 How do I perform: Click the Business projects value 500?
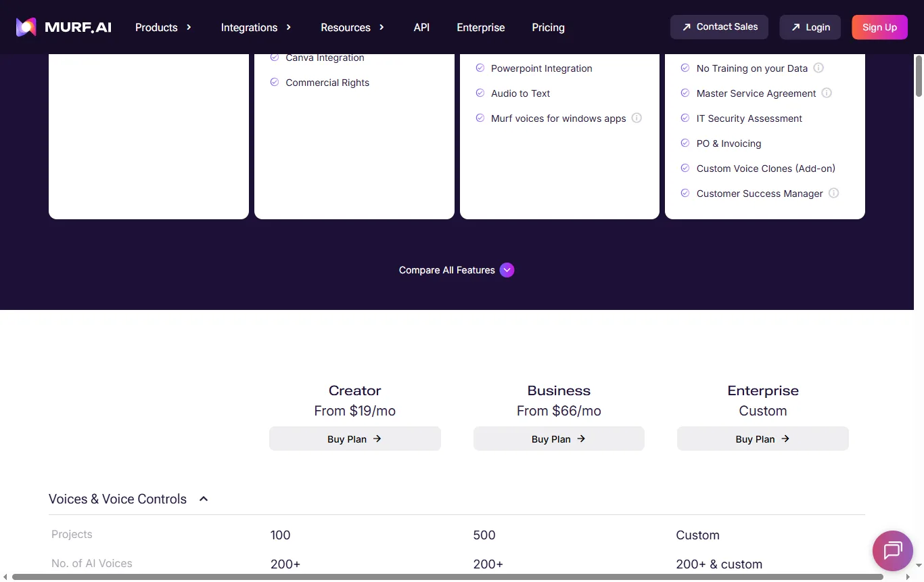(484, 535)
